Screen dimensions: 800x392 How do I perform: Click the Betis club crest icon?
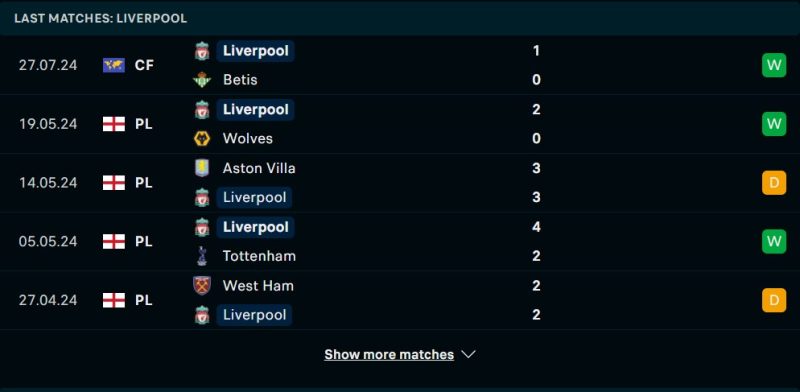pyautogui.click(x=202, y=80)
